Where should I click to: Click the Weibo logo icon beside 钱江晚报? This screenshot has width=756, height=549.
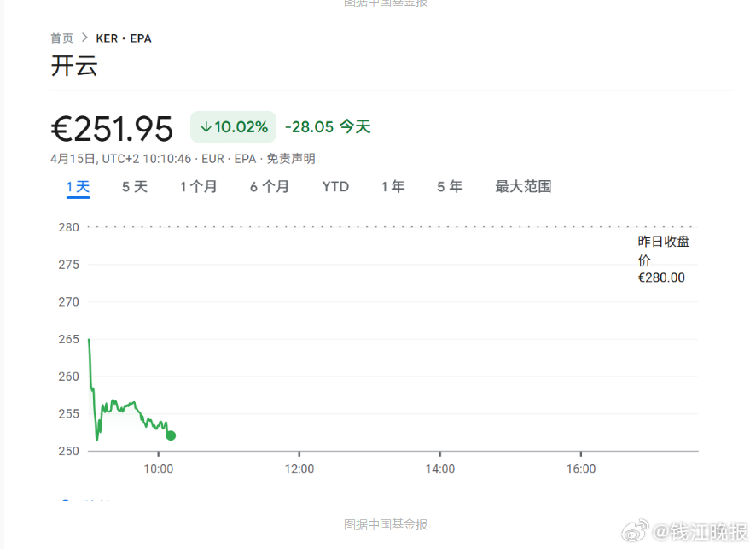(636, 531)
